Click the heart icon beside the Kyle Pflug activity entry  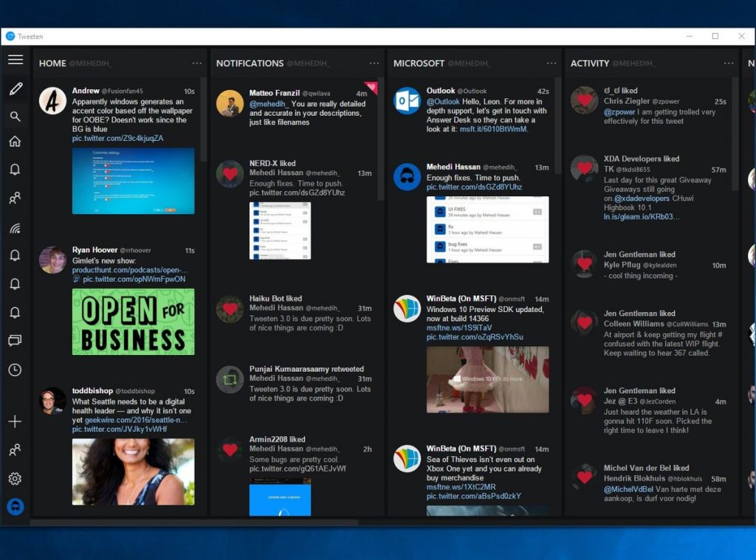pyautogui.click(x=585, y=263)
